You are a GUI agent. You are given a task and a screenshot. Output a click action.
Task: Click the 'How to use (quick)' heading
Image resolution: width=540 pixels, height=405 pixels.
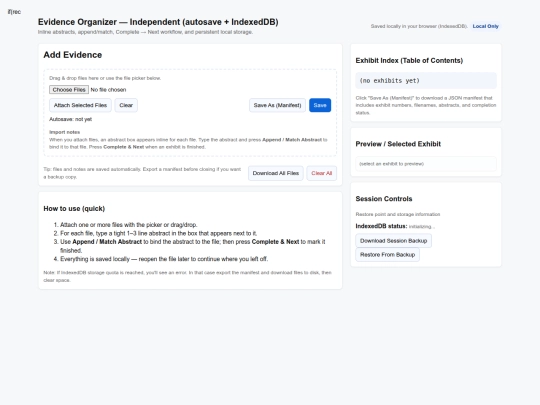(74, 209)
